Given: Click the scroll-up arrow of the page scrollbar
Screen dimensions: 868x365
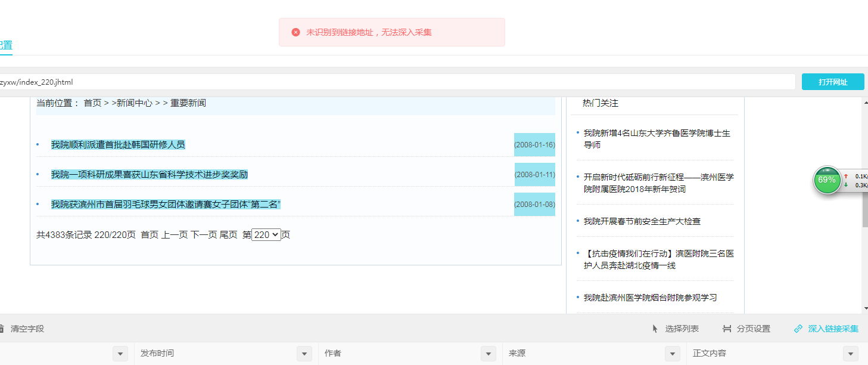Looking at the screenshot, I should point(865,103).
